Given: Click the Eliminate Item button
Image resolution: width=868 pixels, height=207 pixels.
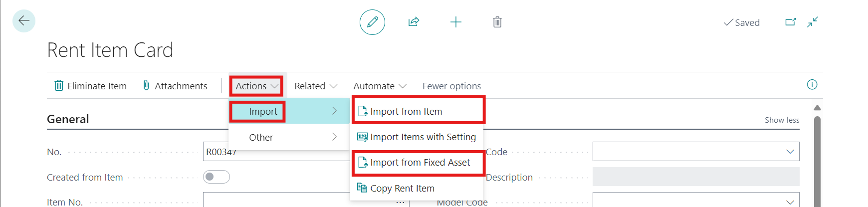Looking at the screenshot, I should 90,86.
